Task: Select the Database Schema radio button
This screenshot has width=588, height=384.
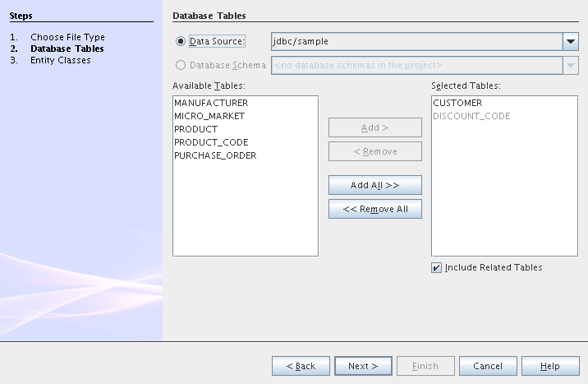Action: [x=181, y=65]
